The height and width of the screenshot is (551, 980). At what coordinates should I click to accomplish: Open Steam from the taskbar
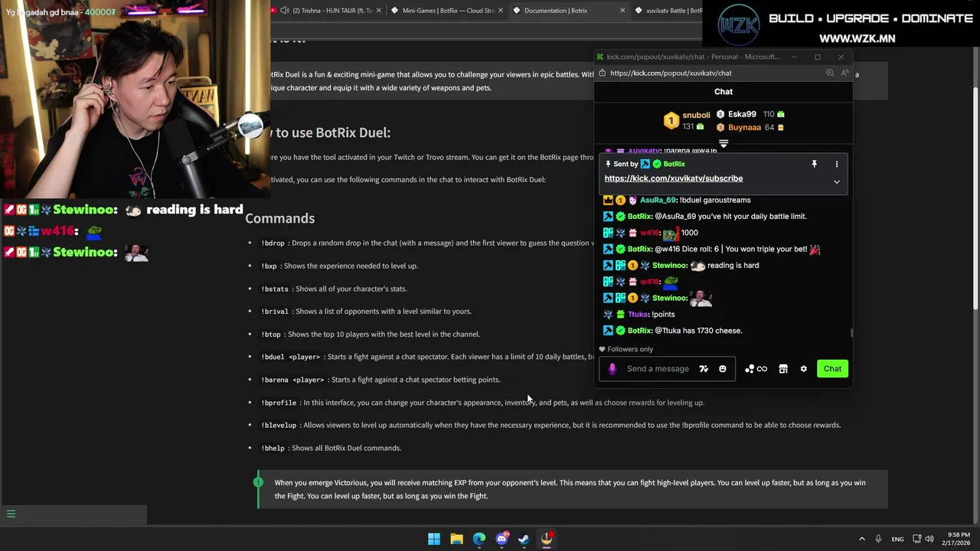[524, 539]
